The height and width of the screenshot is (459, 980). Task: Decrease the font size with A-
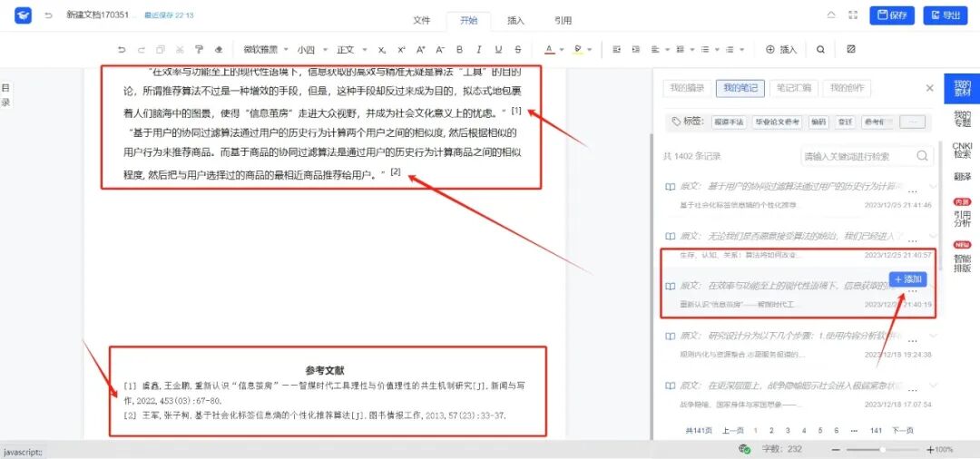pos(440,49)
